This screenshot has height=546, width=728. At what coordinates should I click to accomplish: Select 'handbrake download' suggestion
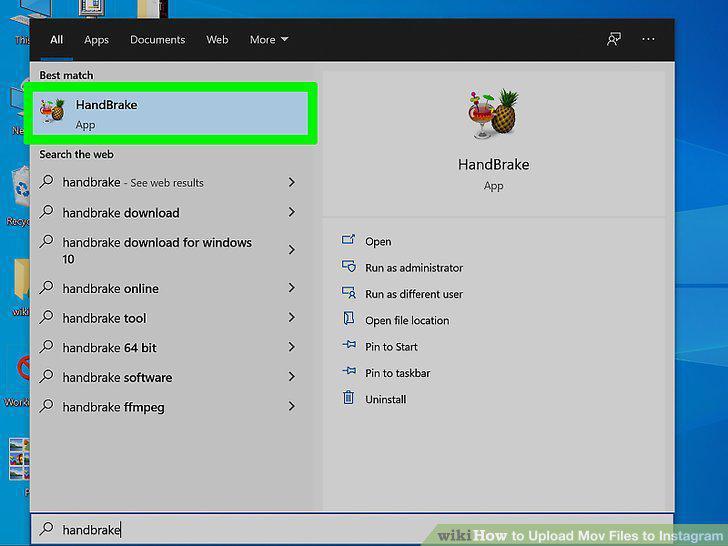point(170,213)
